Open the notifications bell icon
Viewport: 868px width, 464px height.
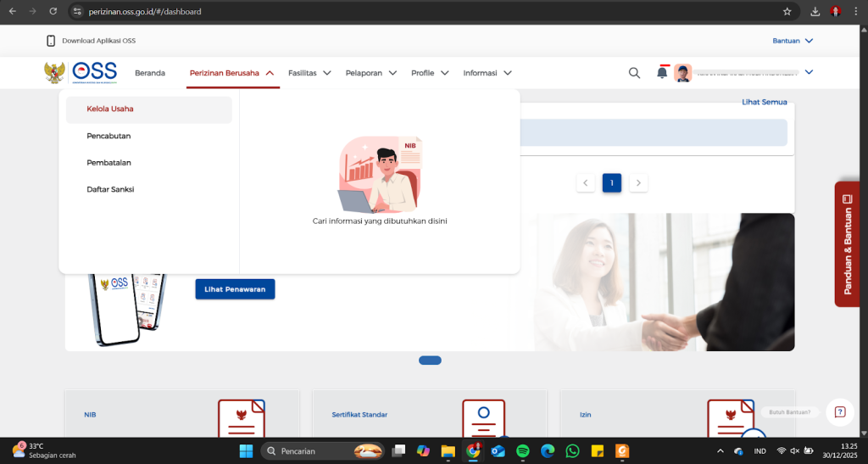pyautogui.click(x=662, y=73)
